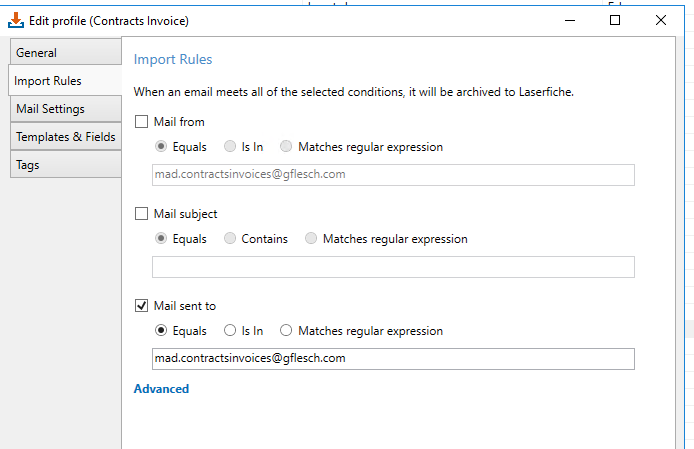Open the General tab
The height and width of the screenshot is (449, 694).
coord(66,52)
